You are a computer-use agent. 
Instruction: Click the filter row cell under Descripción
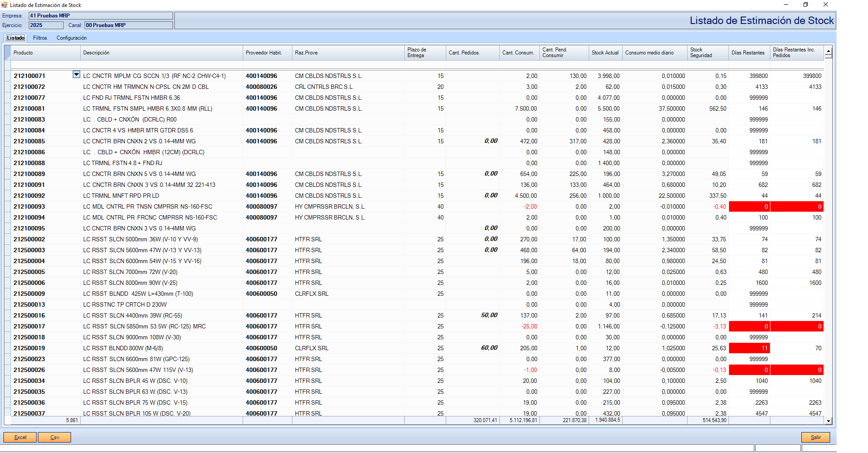(x=161, y=64)
